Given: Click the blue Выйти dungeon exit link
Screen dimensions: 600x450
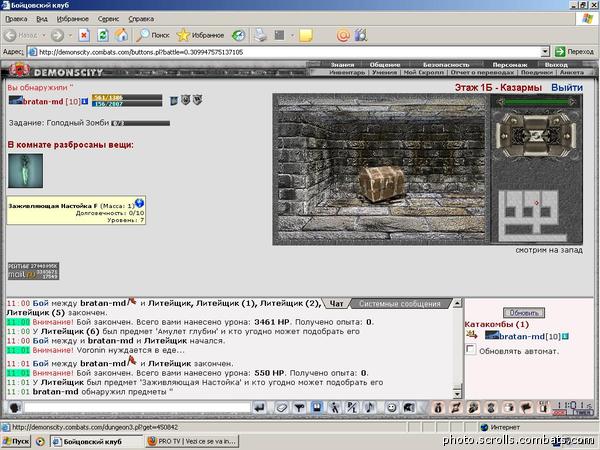Looking at the screenshot, I should [x=567, y=88].
